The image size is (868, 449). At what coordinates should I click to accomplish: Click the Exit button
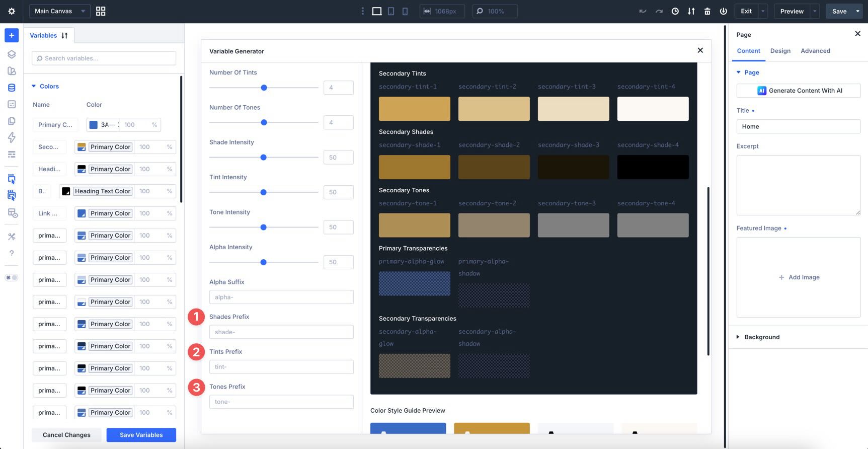(746, 11)
